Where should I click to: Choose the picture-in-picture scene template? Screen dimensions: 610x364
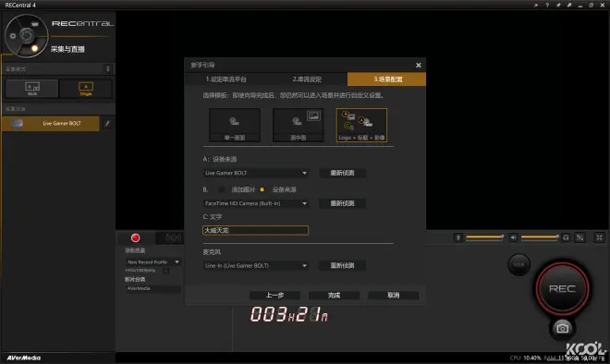tap(298, 125)
